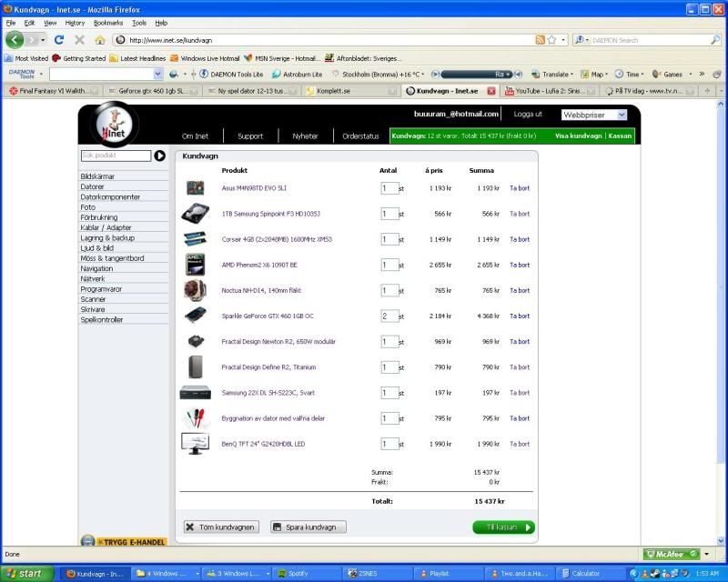Image resolution: width=728 pixels, height=582 pixels.
Task: Expand the DAEMON Tools toolbar dropdown
Action: [x=157, y=74]
